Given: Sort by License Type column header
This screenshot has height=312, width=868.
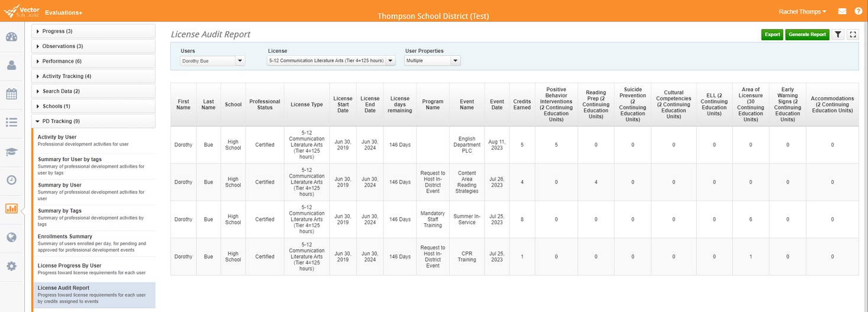Looking at the screenshot, I should click(306, 104).
